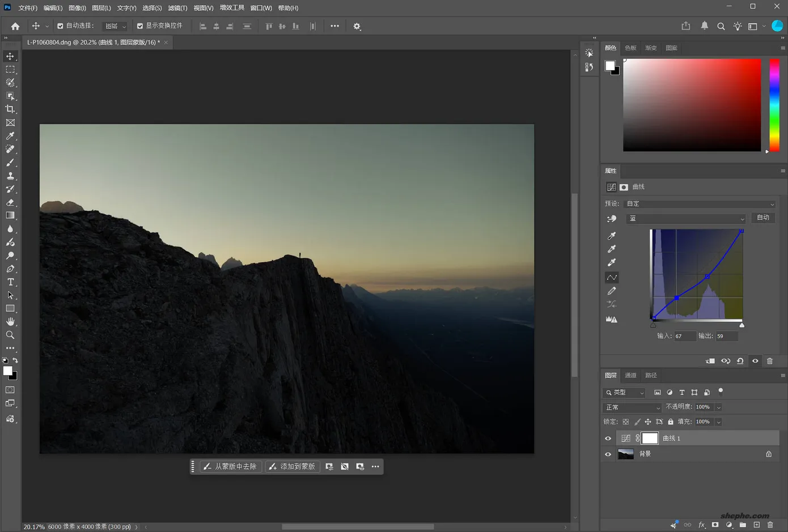788x532 pixels.
Task: Select the Zoom tool
Action: click(x=10, y=335)
